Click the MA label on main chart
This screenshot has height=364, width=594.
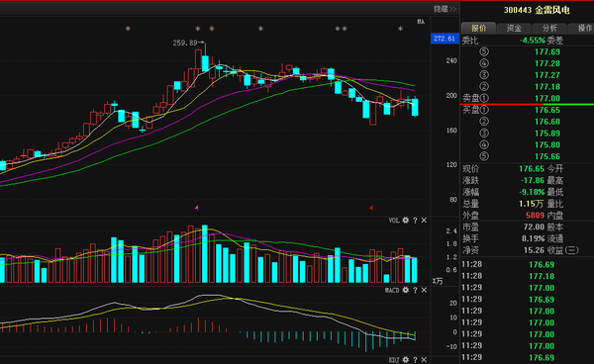pyautogui.click(x=421, y=22)
